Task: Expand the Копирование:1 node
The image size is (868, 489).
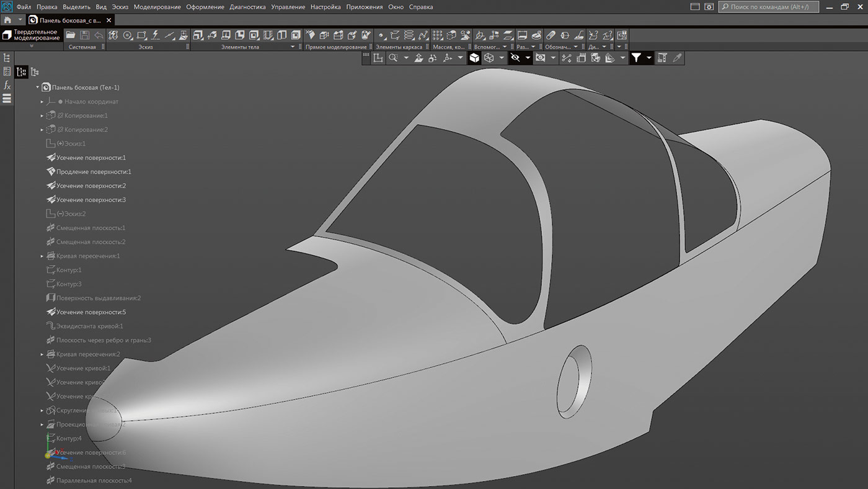Action: point(42,115)
